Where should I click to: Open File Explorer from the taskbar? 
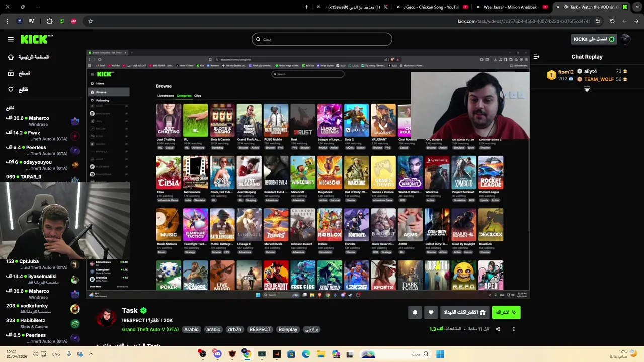pos(321,354)
